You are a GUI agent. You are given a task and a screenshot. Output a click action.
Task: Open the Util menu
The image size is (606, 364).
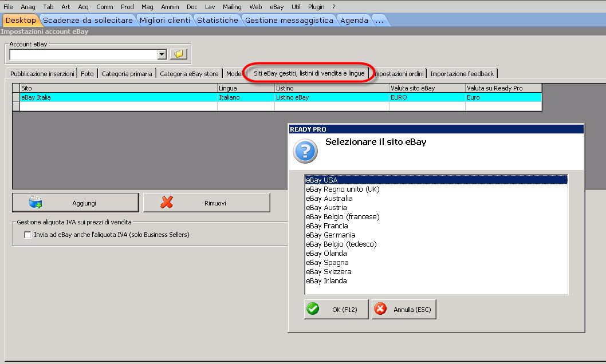coord(296,7)
